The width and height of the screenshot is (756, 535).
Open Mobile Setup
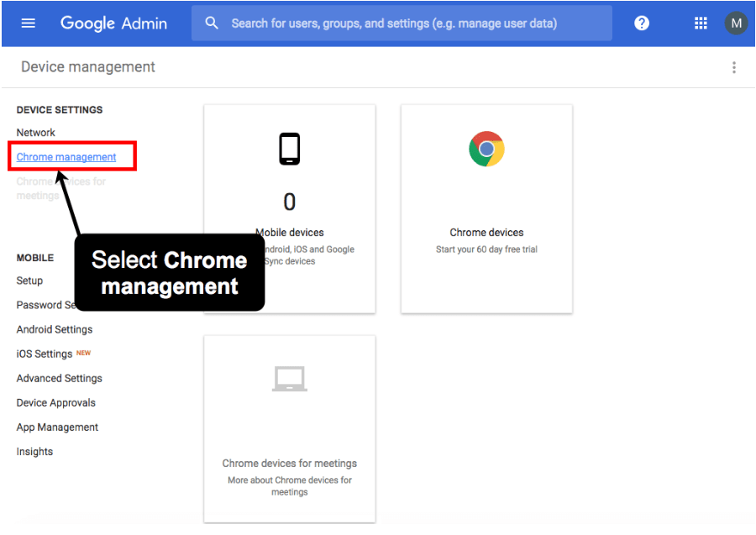[29, 281]
